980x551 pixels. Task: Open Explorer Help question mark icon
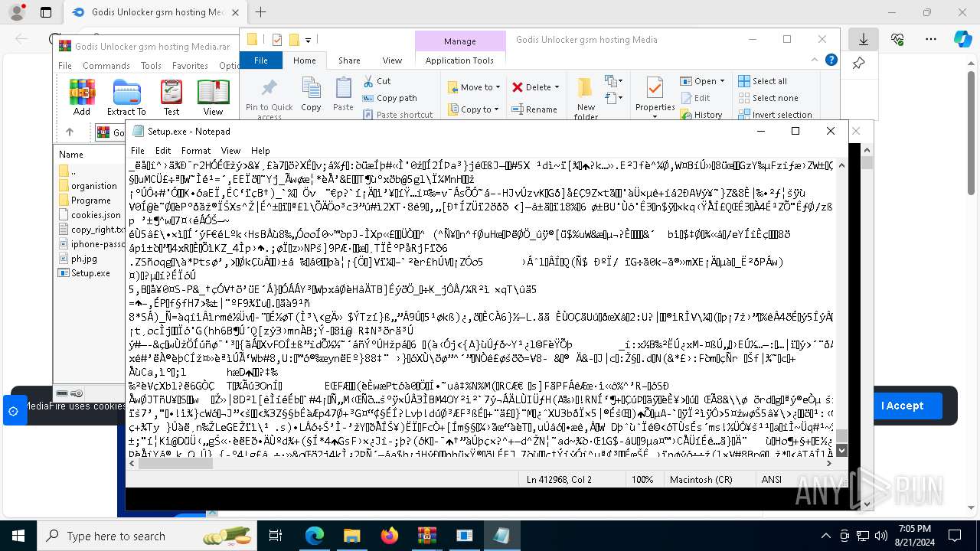[831, 60]
